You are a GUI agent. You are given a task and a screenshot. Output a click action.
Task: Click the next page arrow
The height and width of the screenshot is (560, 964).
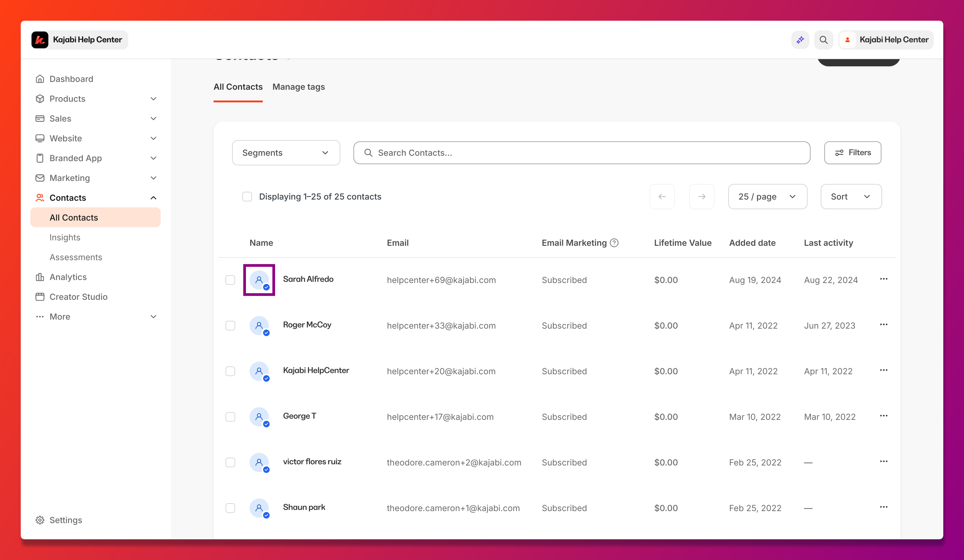click(x=702, y=197)
